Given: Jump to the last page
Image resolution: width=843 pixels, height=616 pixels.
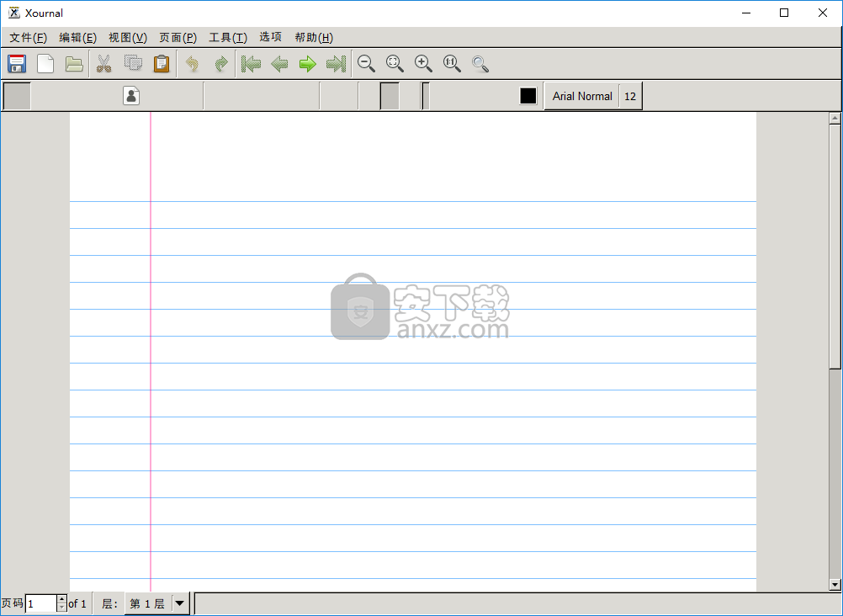Looking at the screenshot, I should coord(336,63).
